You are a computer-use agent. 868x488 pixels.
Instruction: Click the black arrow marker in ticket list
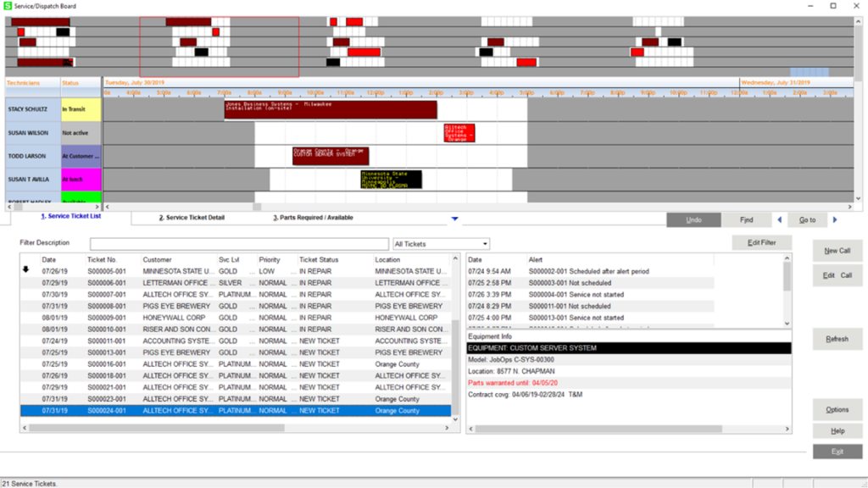[25, 269]
